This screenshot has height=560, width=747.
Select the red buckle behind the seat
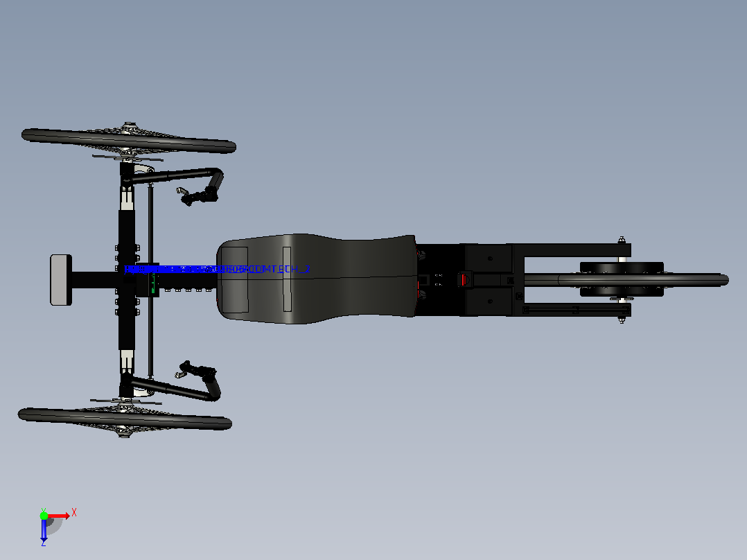click(x=465, y=279)
